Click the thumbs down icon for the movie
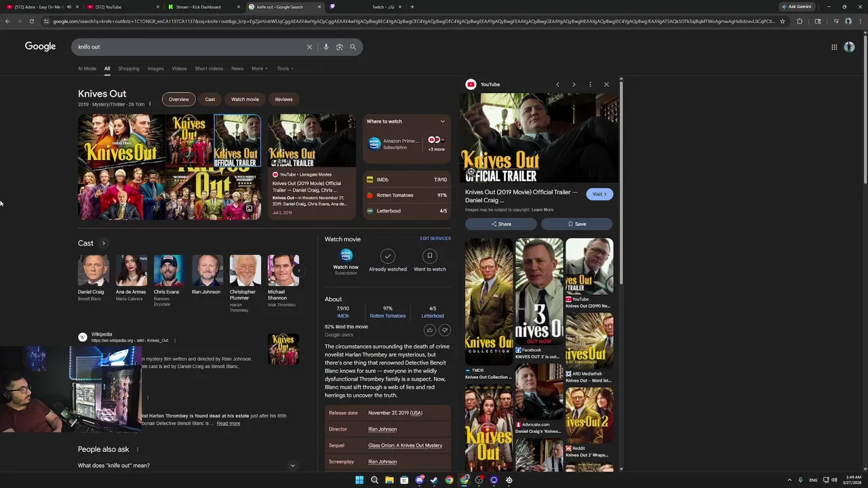Viewport: 868px width, 488px height. pos(445,330)
